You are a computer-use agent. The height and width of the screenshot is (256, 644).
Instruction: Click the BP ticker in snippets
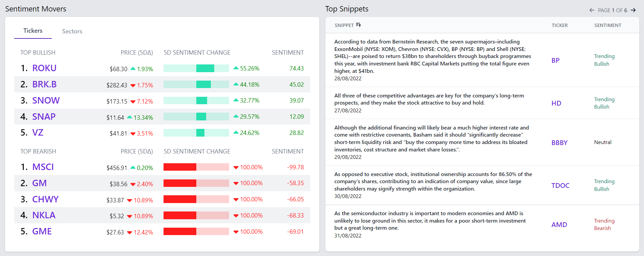(x=555, y=60)
